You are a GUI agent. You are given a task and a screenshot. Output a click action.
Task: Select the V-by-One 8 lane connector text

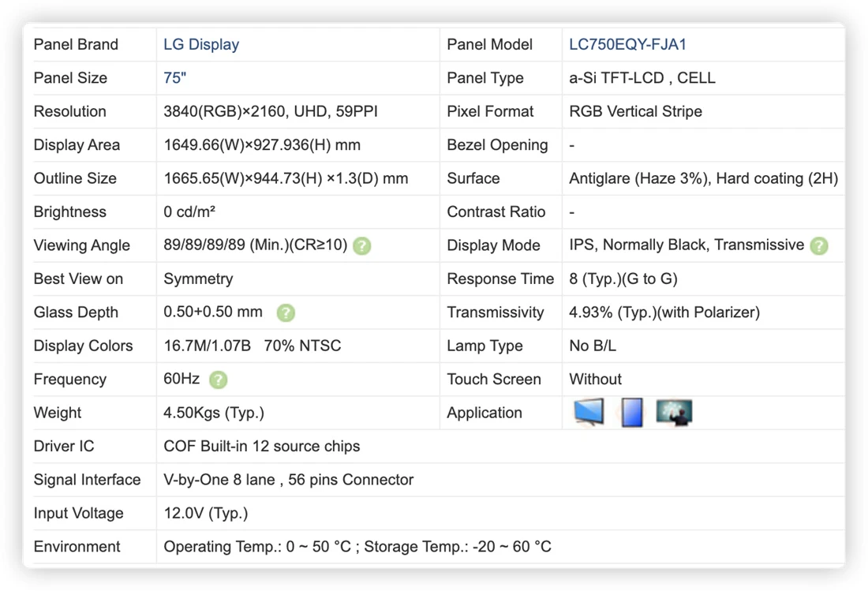point(288,480)
